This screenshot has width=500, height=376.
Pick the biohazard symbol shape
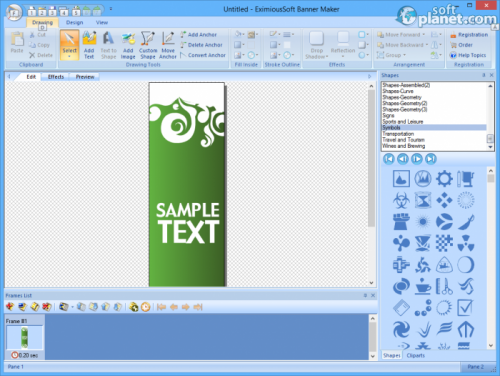[401, 200]
